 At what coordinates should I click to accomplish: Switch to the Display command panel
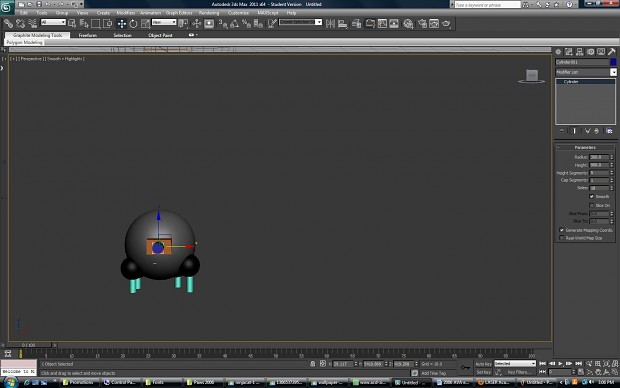pos(601,52)
